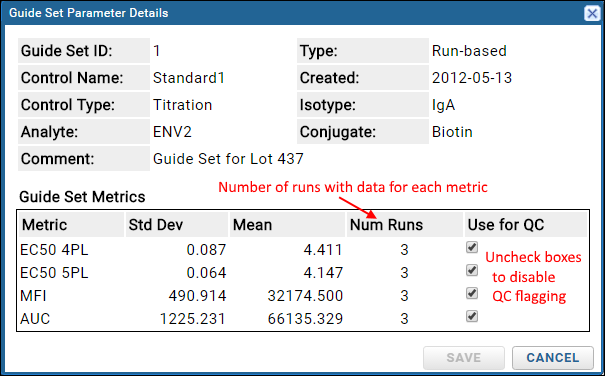Click the Type value Run-based
The height and width of the screenshot is (376, 605).
469,51
